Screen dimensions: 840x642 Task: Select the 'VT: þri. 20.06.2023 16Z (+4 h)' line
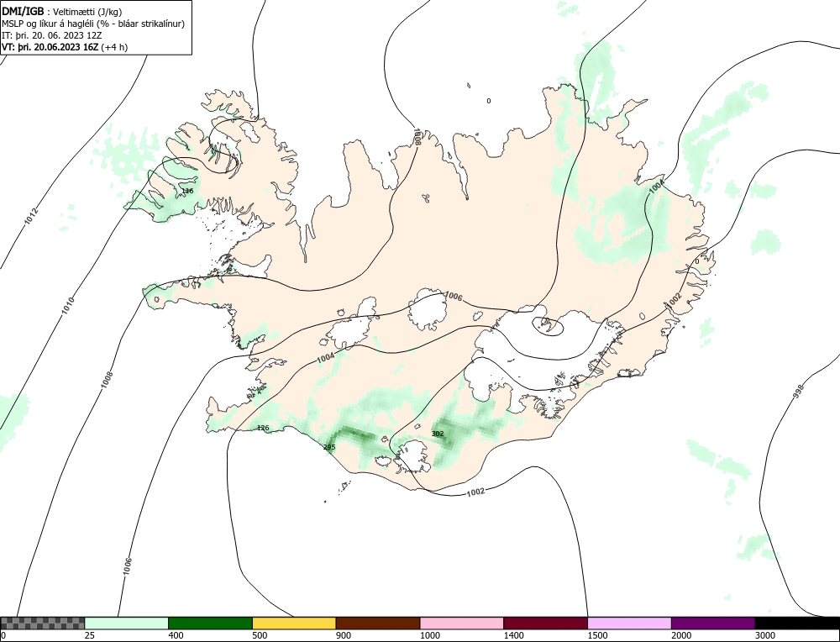click(x=65, y=47)
